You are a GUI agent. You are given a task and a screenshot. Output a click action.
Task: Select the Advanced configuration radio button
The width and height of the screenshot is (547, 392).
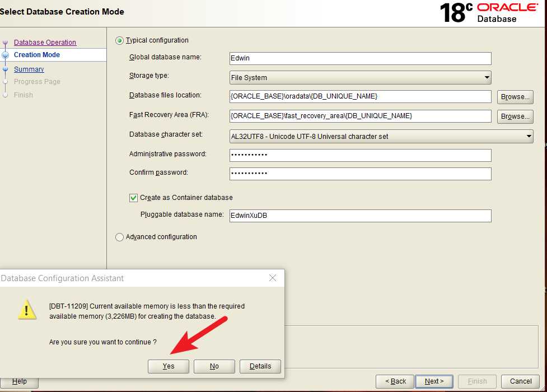coord(119,237)
